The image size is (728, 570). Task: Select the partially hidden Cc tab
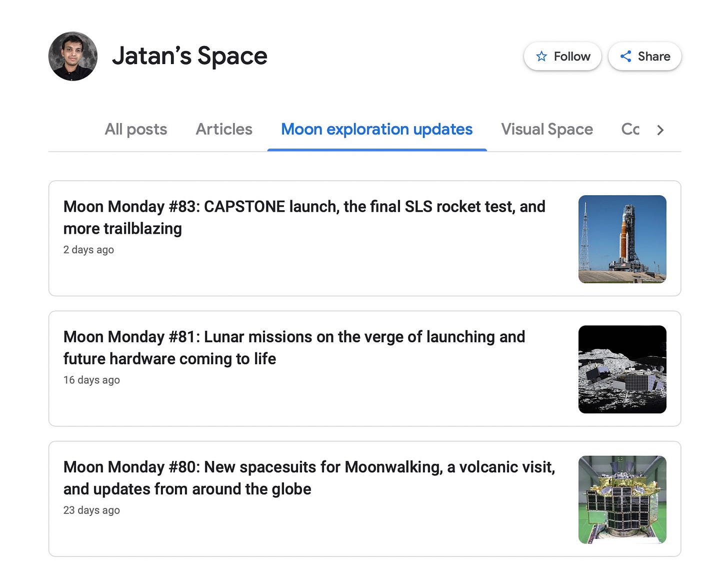click(x=630, y=129)
